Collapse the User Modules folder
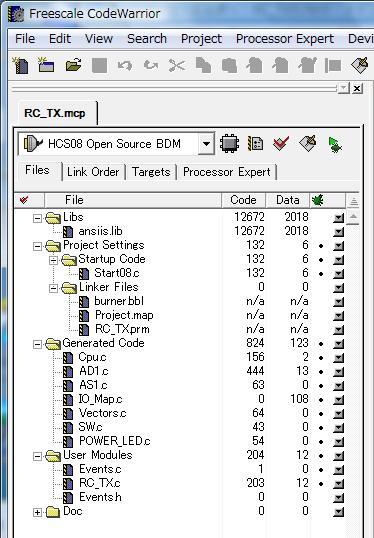Screen dimensions: 374x538 37,456
